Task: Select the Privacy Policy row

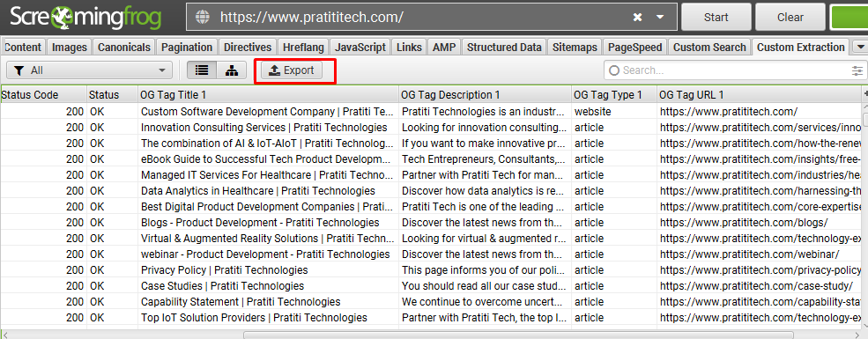Action: (x=432, y=270)
